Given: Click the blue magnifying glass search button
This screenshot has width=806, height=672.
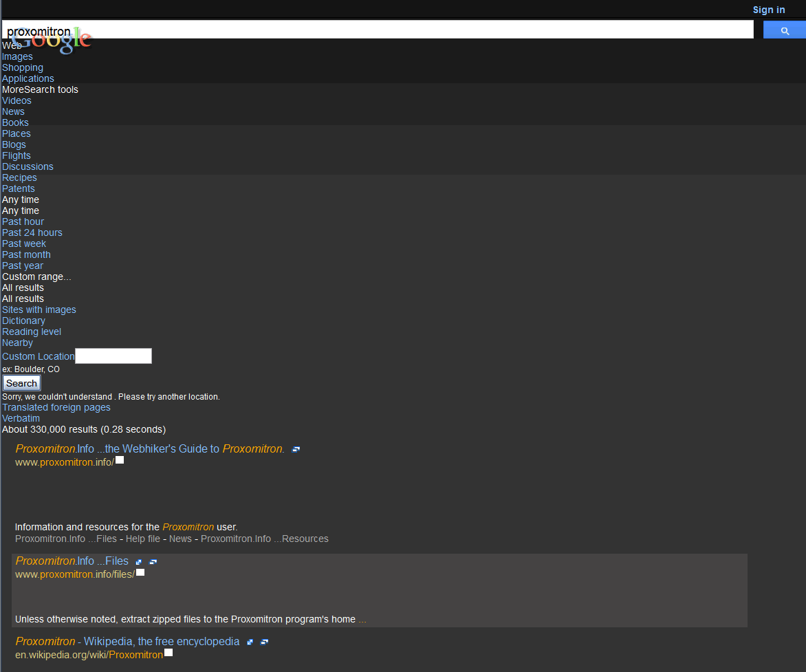Looking at the screenshot, I should 784,30.
